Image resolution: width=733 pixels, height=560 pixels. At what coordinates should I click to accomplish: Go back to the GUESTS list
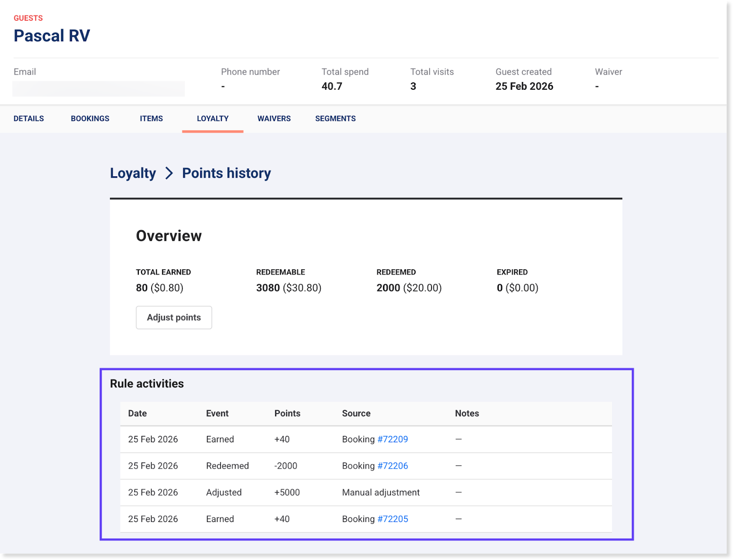28,18
